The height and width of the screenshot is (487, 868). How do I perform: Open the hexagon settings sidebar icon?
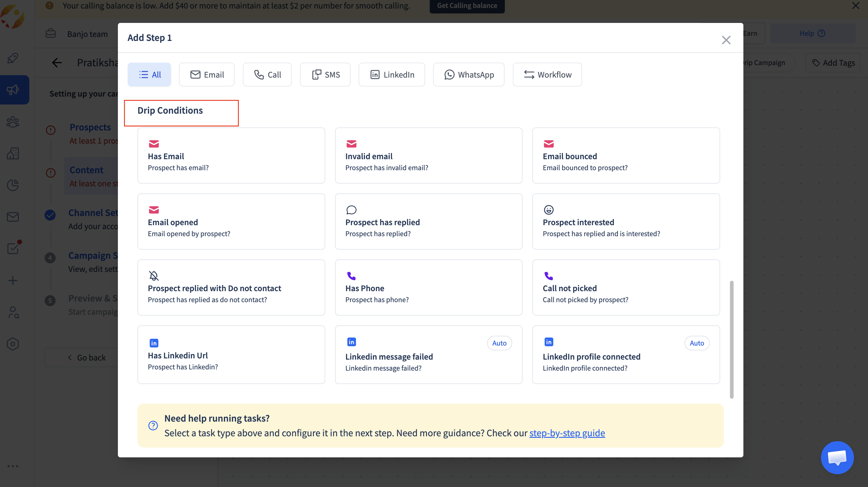pyautogui.click(x=13, y=344)
